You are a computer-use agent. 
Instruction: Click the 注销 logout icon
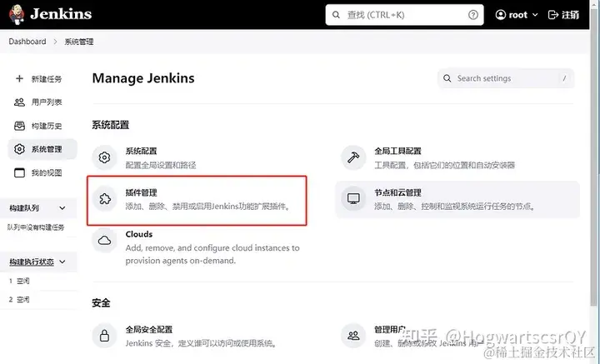553,15
